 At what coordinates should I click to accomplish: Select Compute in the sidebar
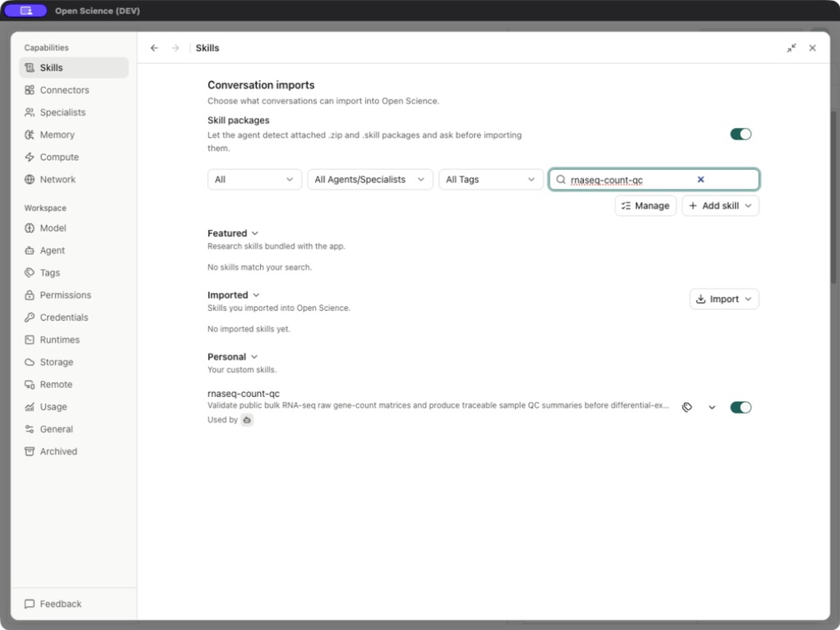pos(74,157)
